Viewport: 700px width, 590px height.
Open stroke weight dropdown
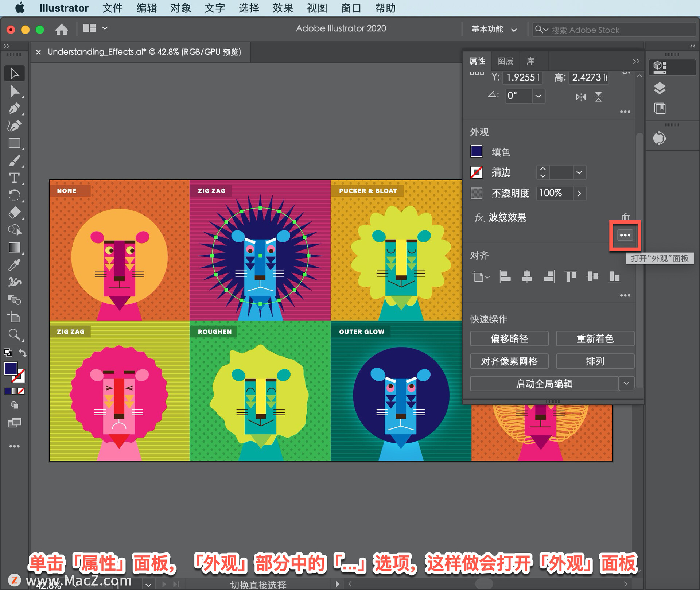coord(579,172)
